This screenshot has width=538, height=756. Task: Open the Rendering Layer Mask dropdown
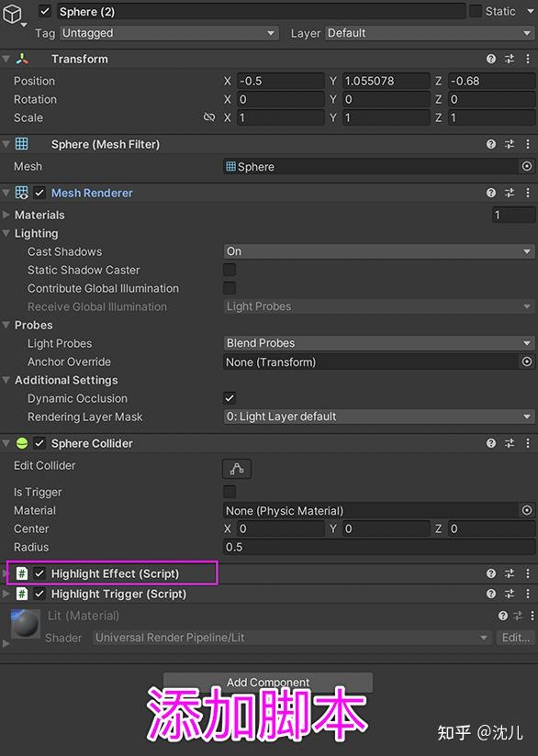pos(376,417)
